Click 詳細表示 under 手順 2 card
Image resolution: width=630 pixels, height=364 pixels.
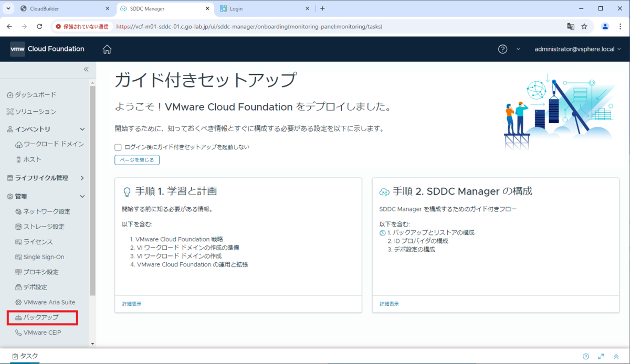coord(389,304)
